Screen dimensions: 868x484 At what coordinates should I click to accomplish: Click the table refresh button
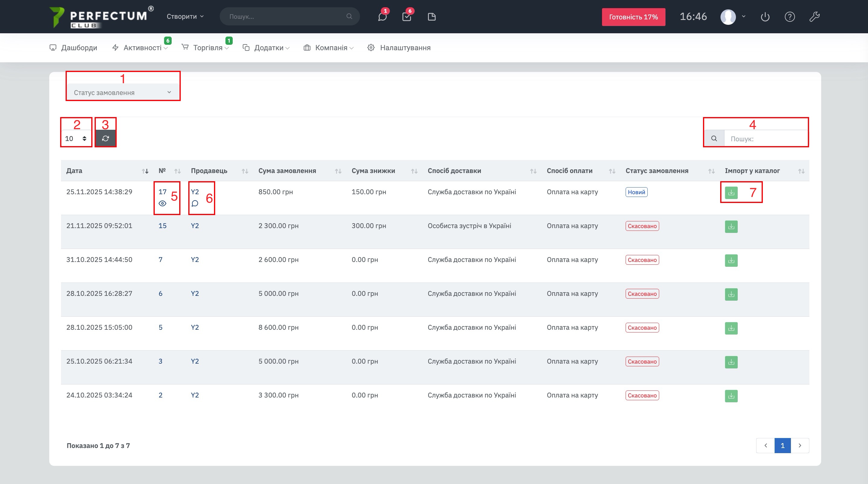[105, 138]
